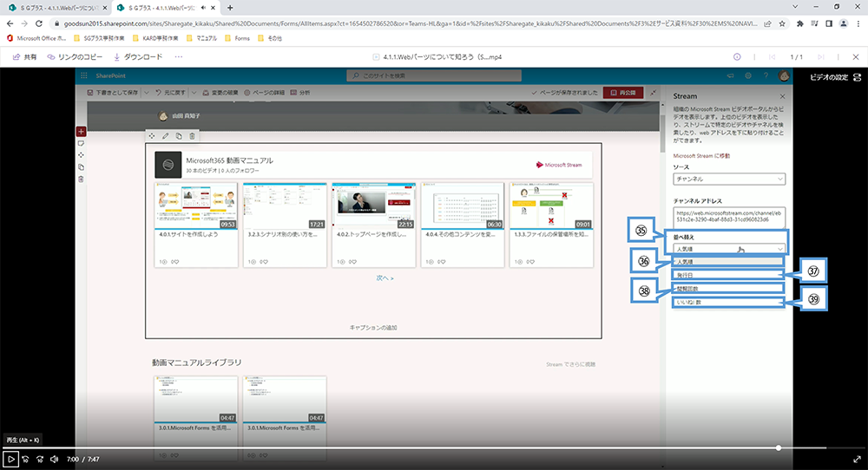
Task: Click the Microsoft Stream logo link
Action: (x=559, y=165)
